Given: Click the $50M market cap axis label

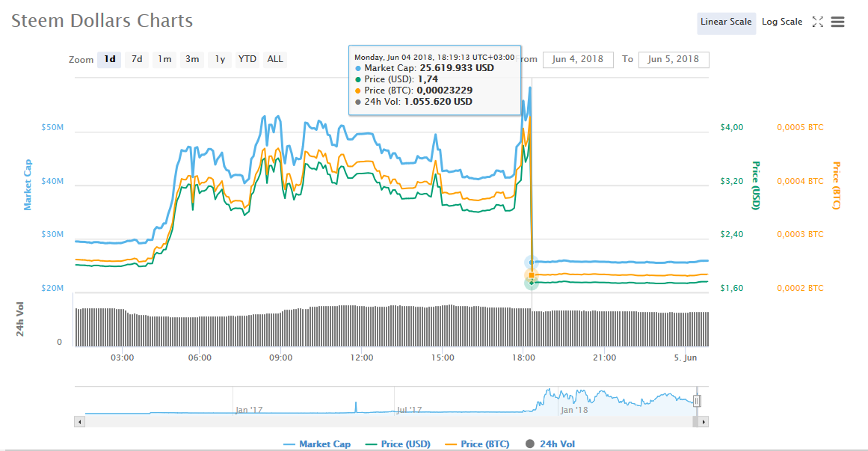Looking at the screenshot, I should (52, 127).
